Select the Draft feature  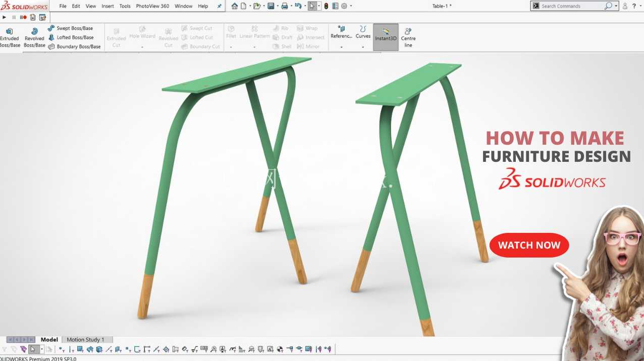tap(283, 37)
